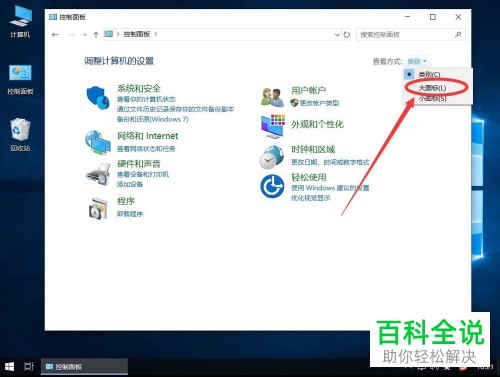
Task: Open the 更改帐户类型 link
Action: [319, 103]
